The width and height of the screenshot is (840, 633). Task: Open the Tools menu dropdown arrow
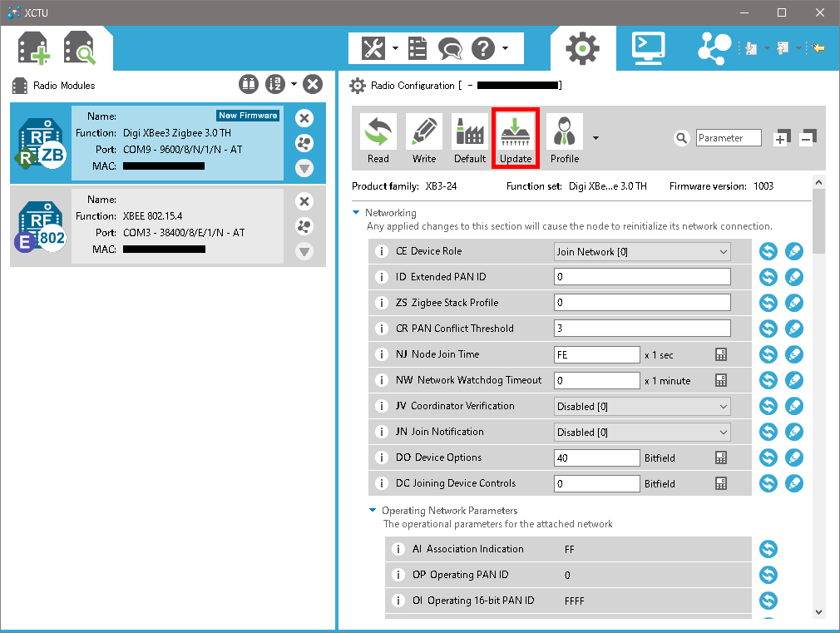(x=395, y=48)
